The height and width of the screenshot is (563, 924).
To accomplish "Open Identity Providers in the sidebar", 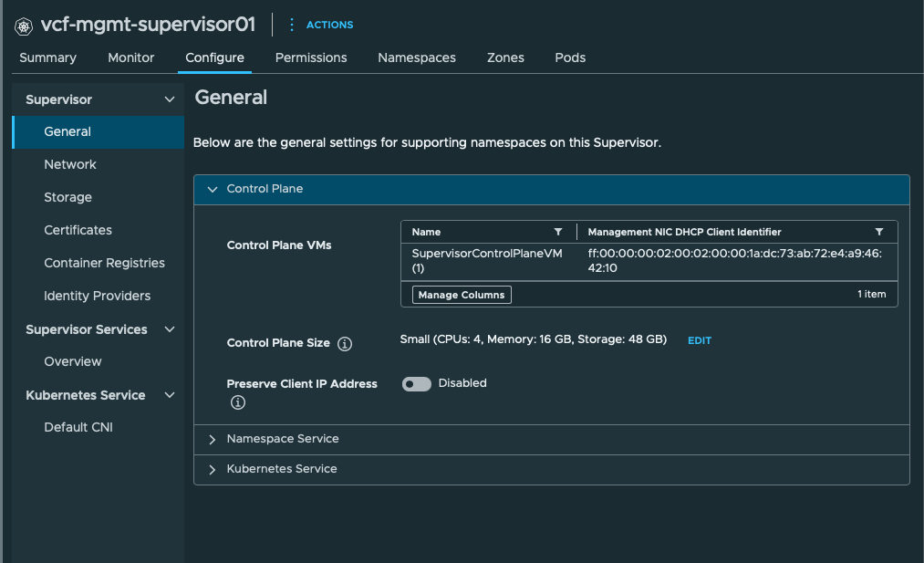I will click(x=98, y=296).
